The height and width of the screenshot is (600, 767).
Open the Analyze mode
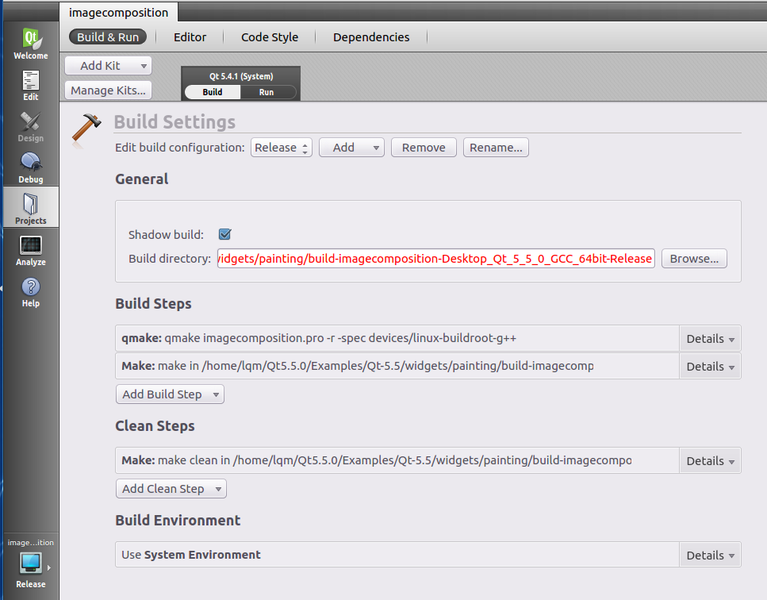[x=30, y=249]
